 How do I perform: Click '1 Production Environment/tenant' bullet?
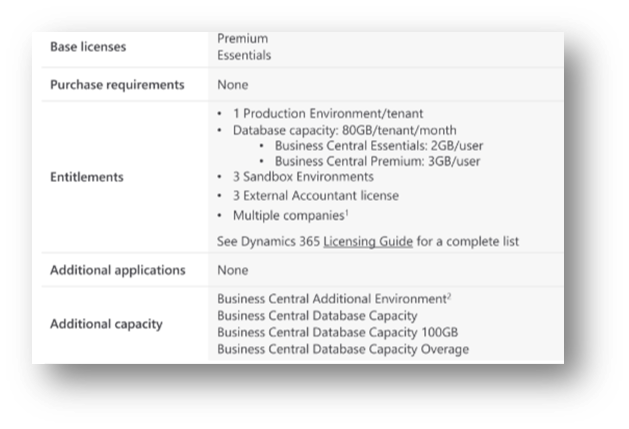coord(328,114)
